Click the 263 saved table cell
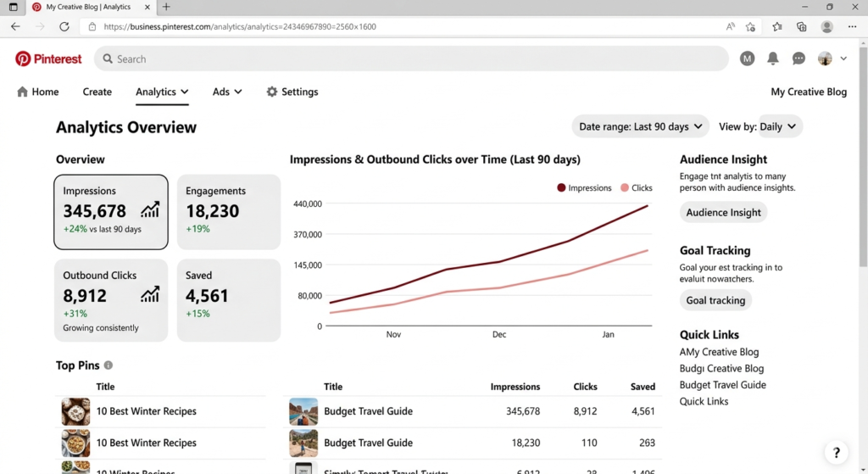The width and height of the screenshot is (868, 474). pyautogui.click(x=647, y=443)
